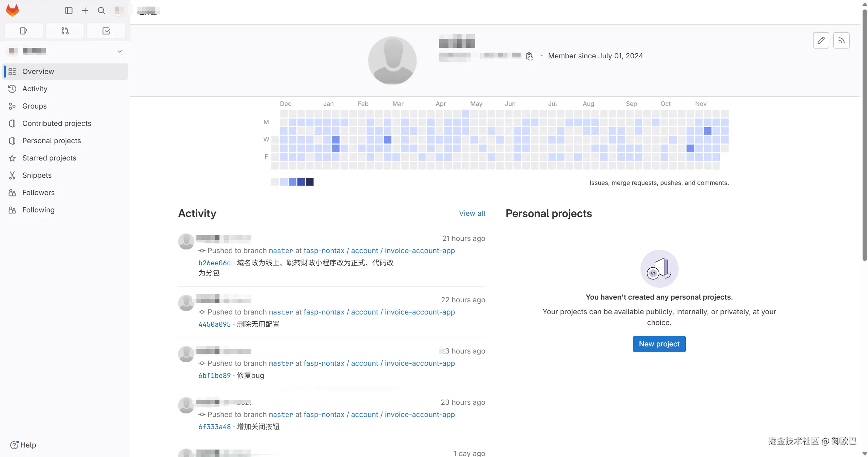Click the edit profile pencil icon
The width and height of the screenshot is (868, 457).
point(821,40)
